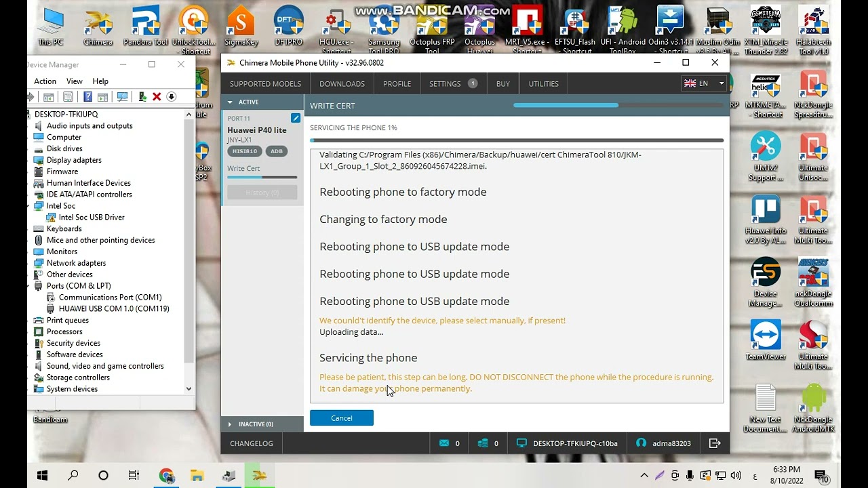The image size is (868, 488).
Task: Open SigmaKey desktop icon
Action: click(x=241, y=26)
